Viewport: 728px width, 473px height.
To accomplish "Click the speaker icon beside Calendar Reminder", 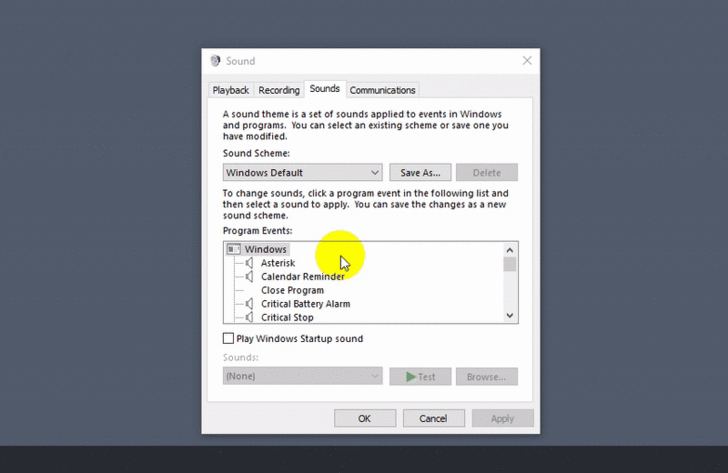I will click(249, 277).
